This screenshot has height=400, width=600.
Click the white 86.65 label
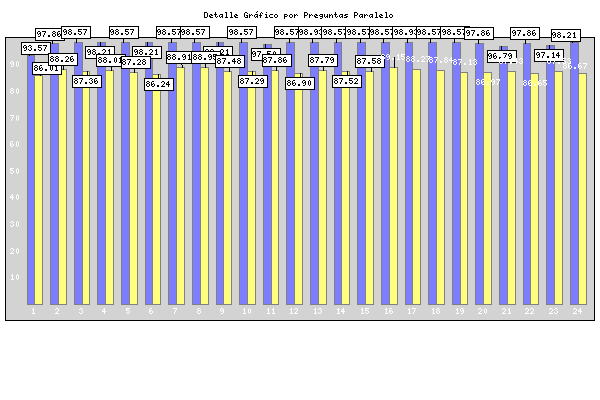(535, 83)
